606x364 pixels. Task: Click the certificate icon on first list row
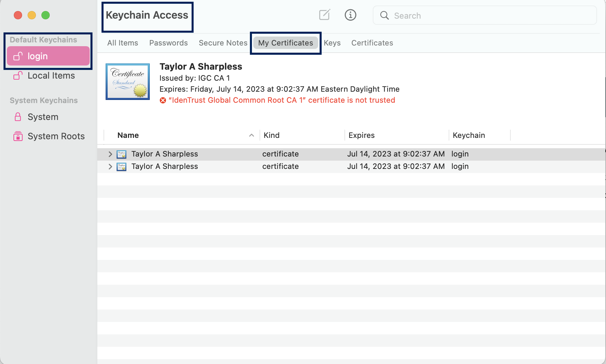tap(121, 154)
